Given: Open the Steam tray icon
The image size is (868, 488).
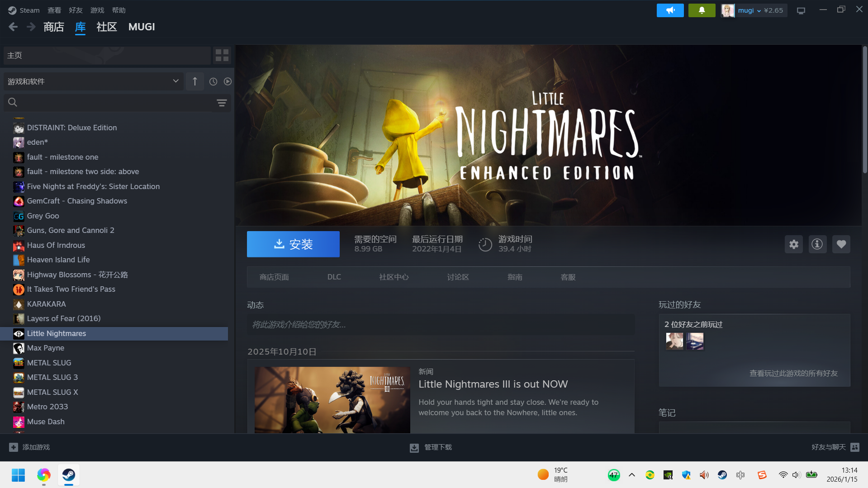Looking at the screenshot, I should (x=722, y=475).
